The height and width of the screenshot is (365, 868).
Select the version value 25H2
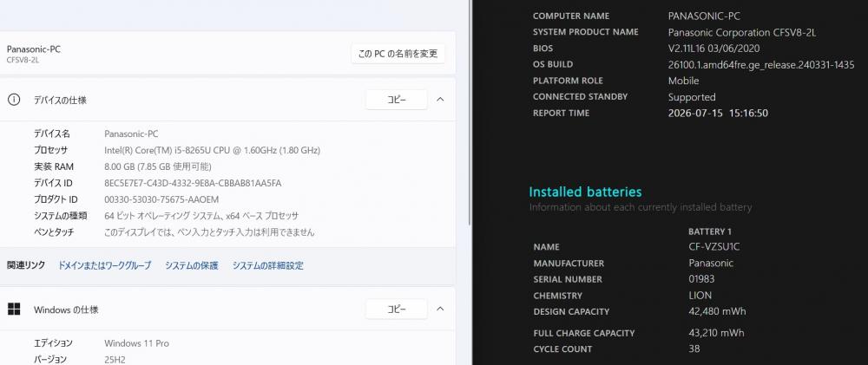115,360
